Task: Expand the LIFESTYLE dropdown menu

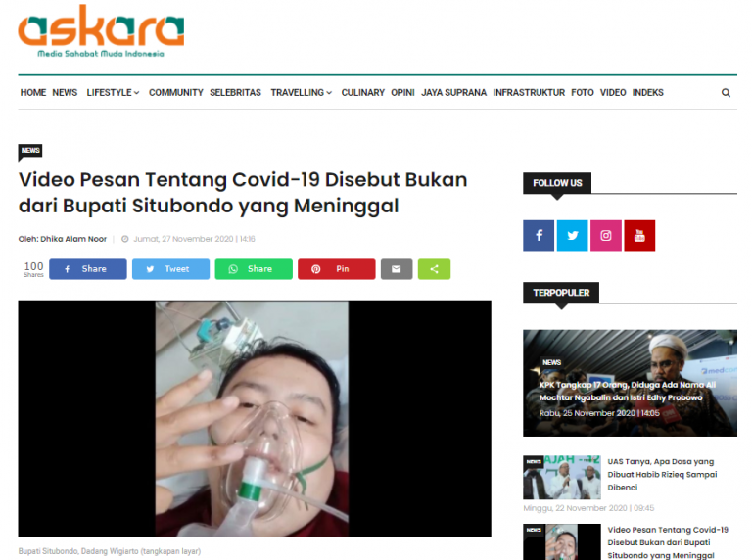Action: point(113,93)
